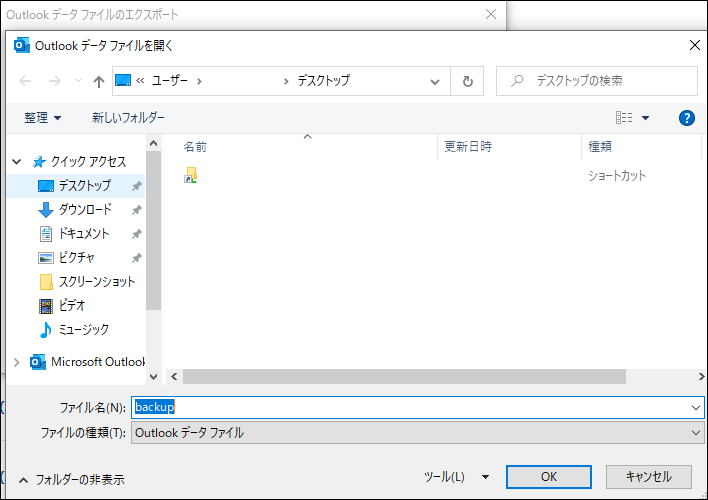Click the Outlook icon in title bar
The height and width of the screenshot is (500, 708).
click(x=22, y=45)
